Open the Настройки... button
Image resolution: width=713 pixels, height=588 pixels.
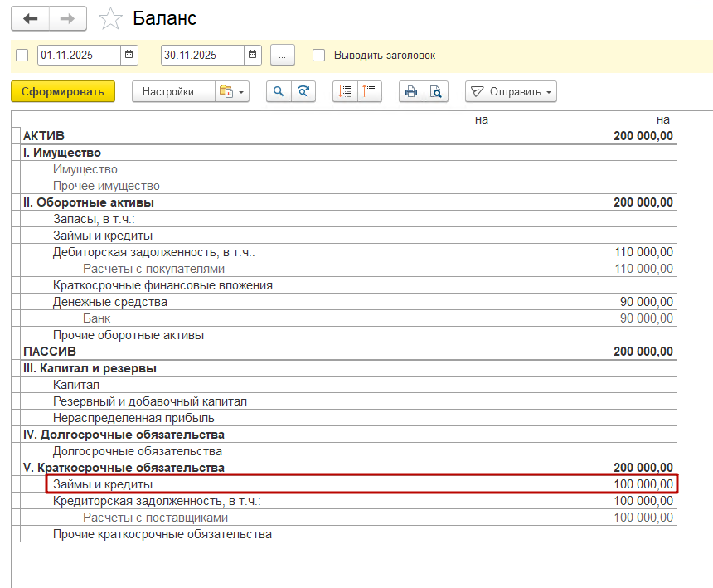172,92
